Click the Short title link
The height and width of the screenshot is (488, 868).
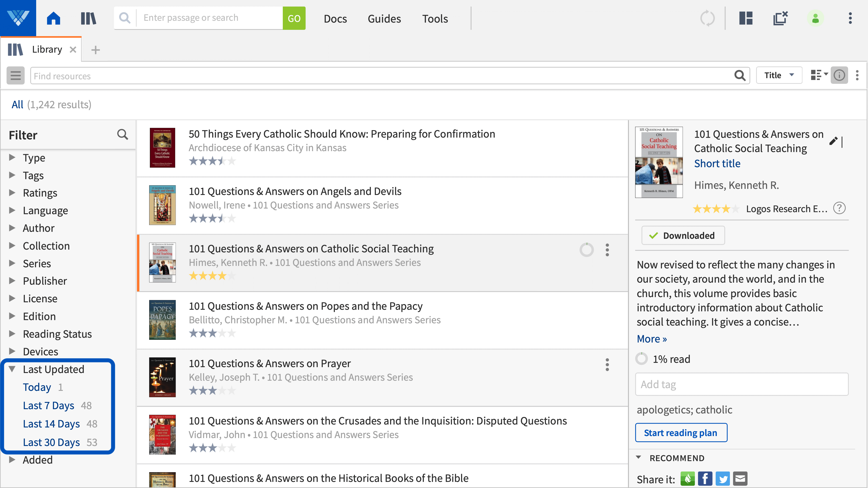tap(717, 163)
